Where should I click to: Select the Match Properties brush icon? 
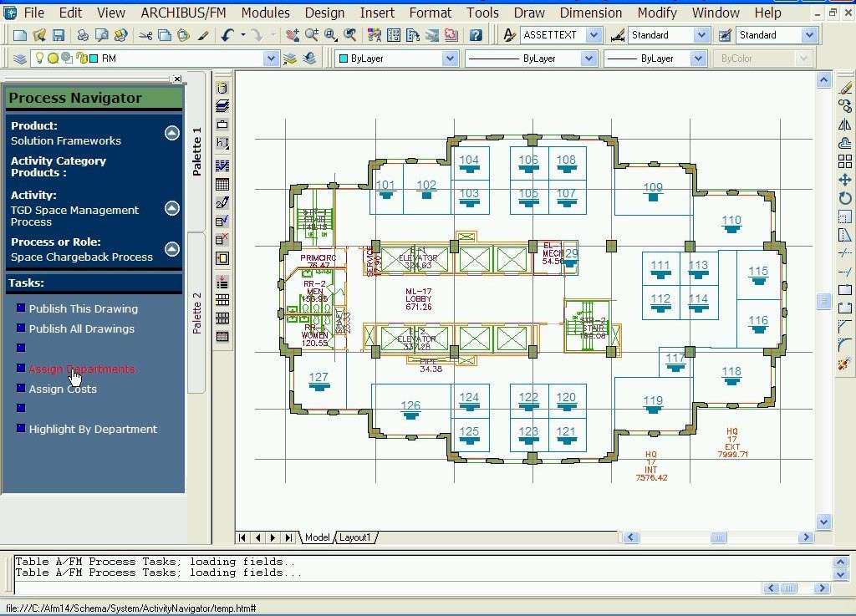click(203, 35)
